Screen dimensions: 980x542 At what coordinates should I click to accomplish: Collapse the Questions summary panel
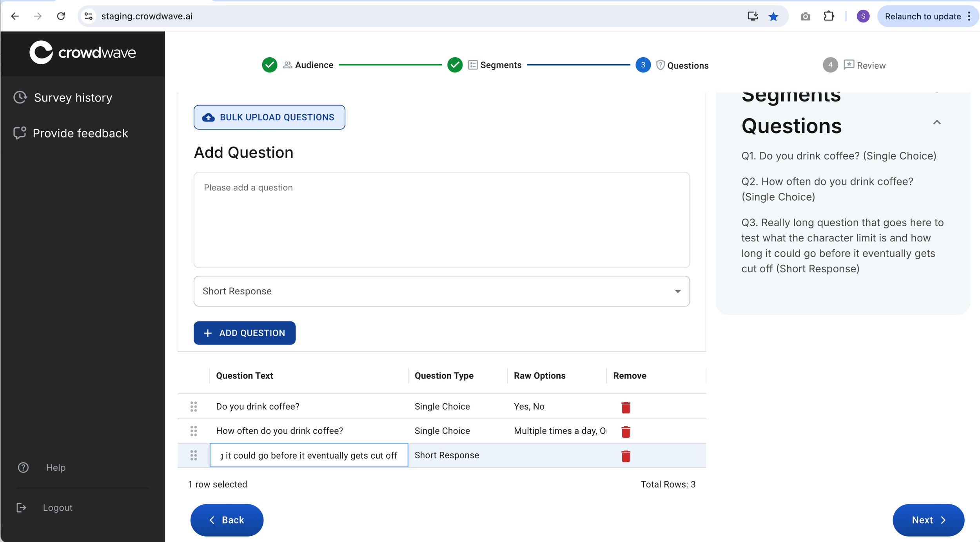click(936, 123)
